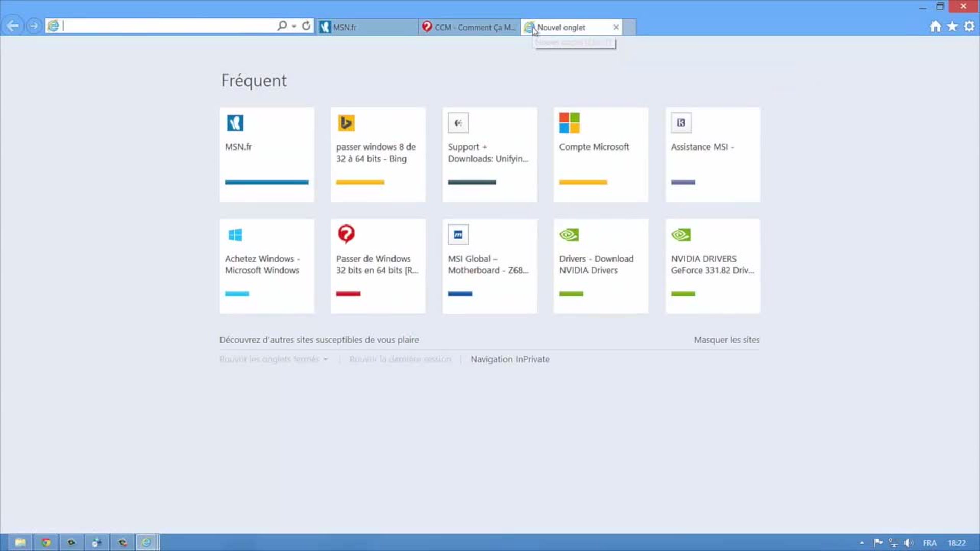Click Découvrez d'autres sites susceptibles
The height and width of the screenshot is (551, 980).
pyautogui.click(x=318, y=340)
